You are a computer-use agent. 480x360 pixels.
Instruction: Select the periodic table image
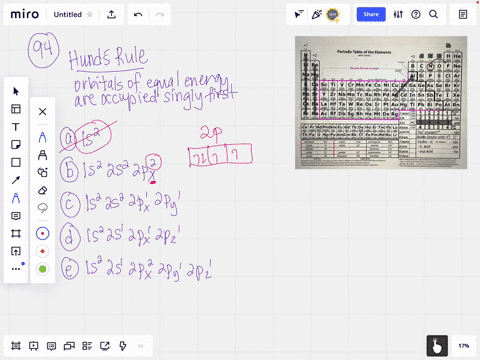click(381, 102)
